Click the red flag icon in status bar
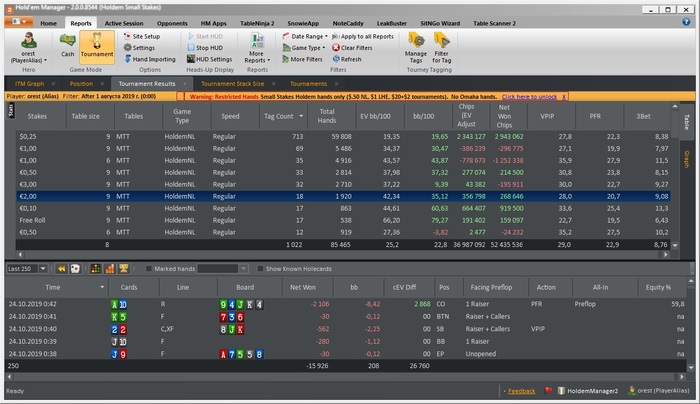 coord(548,391)
